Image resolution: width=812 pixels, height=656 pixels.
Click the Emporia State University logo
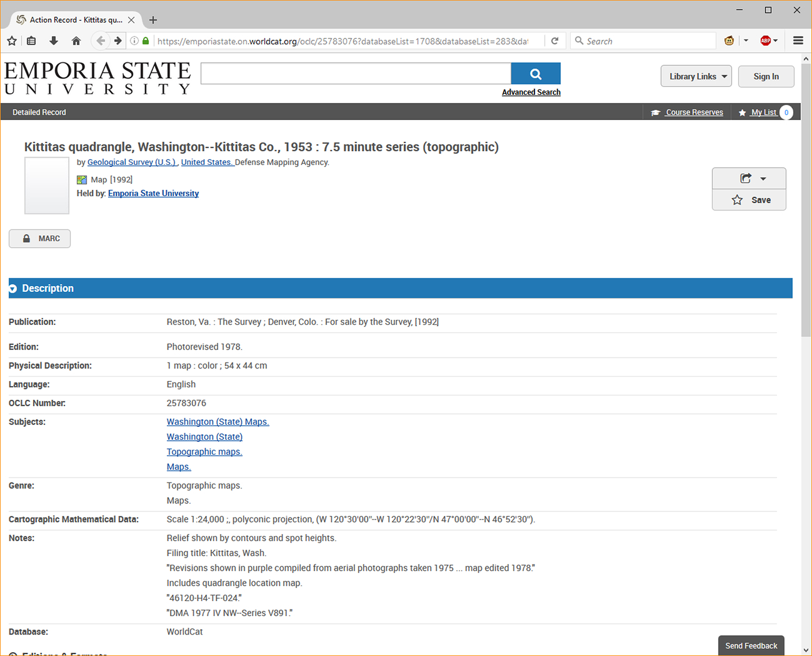click(x=98, y=78)
